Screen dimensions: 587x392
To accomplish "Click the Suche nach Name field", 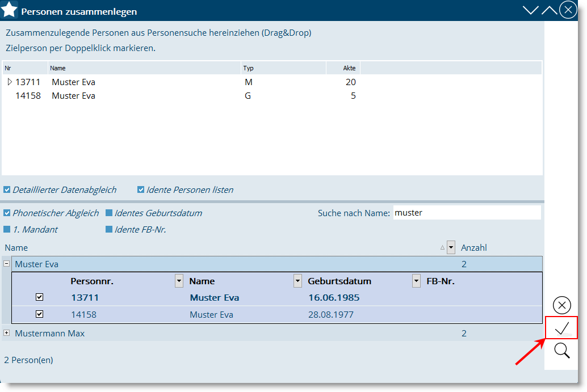I will pyautogui.click(x=467, y=213).
